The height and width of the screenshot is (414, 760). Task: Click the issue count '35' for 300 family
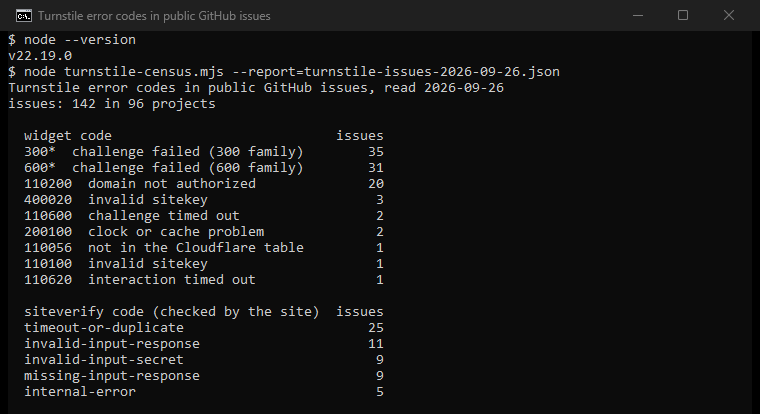pyautogui.click(x=376, y=152)
